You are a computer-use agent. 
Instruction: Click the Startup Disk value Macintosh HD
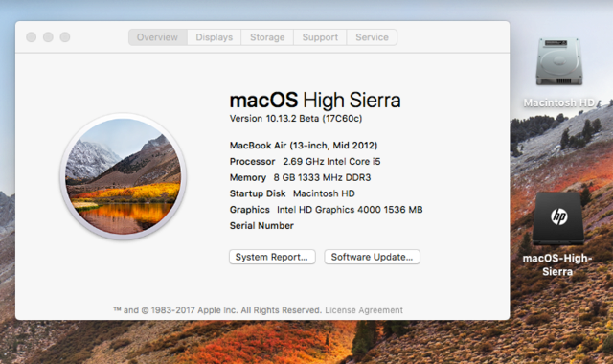coord(324,193)
